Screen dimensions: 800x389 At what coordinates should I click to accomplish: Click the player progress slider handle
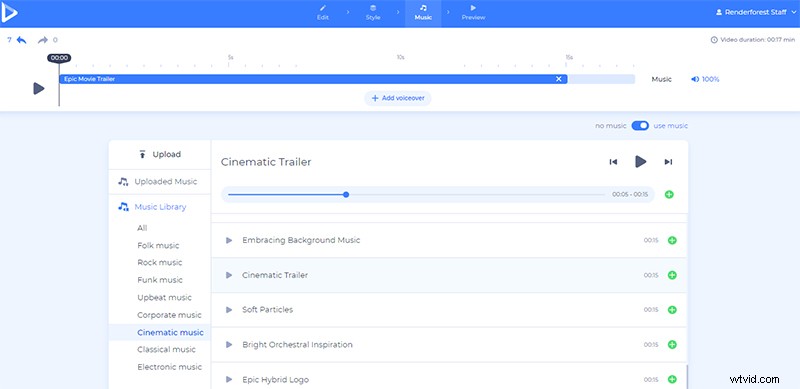coord(346,194)
